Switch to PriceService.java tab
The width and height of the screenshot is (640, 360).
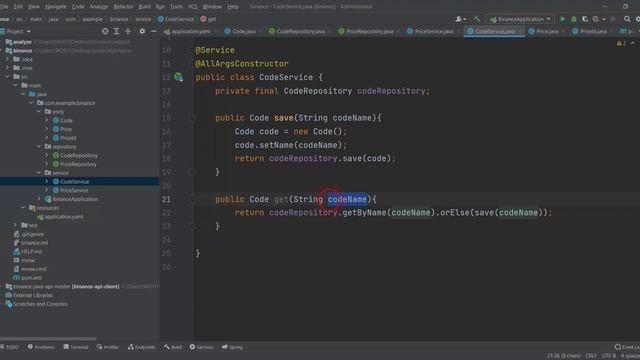coord(432,31)
